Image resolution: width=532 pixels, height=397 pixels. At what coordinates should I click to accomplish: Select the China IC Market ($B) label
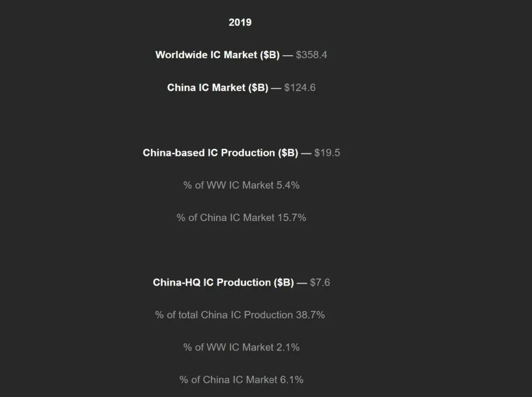[217, 88]
